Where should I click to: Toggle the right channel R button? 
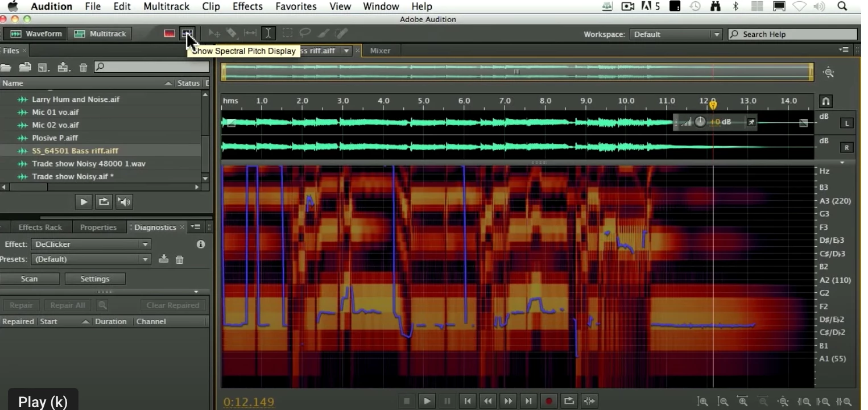click(x=846, y=148)
